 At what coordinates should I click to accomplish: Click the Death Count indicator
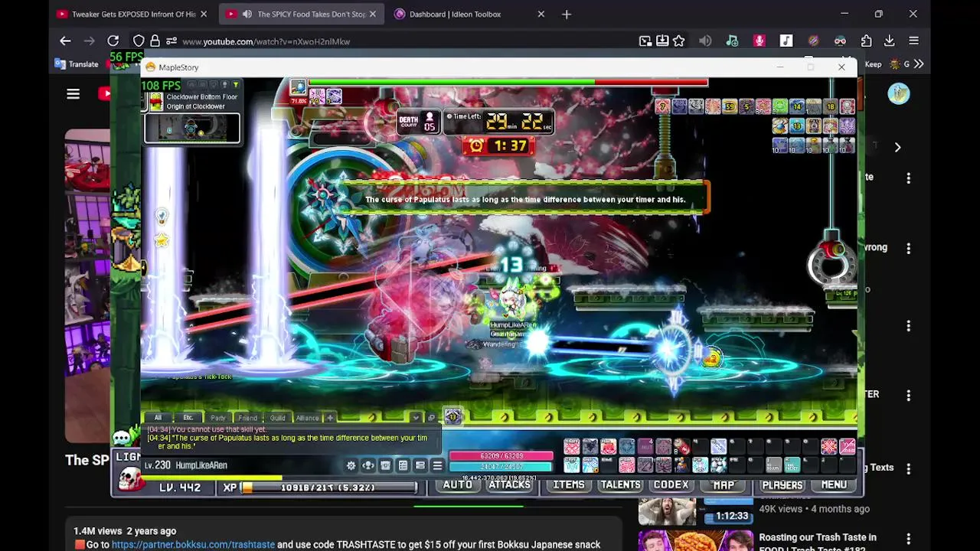pyautogui.click(x=417, y=121)
